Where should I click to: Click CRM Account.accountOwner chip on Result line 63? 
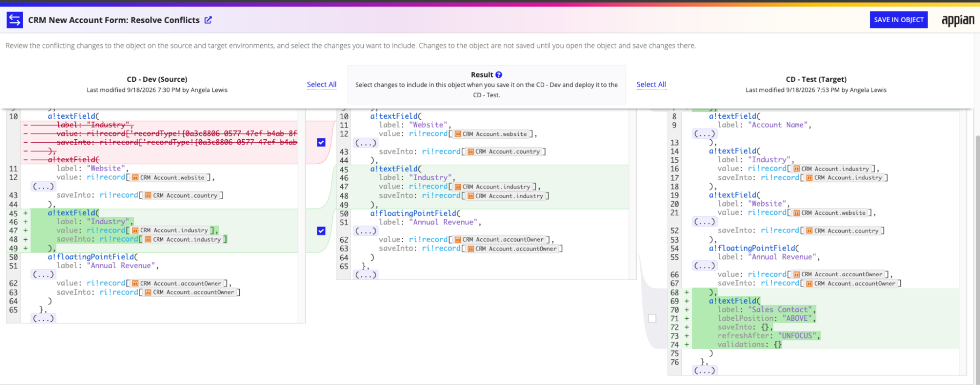[512, 249]
